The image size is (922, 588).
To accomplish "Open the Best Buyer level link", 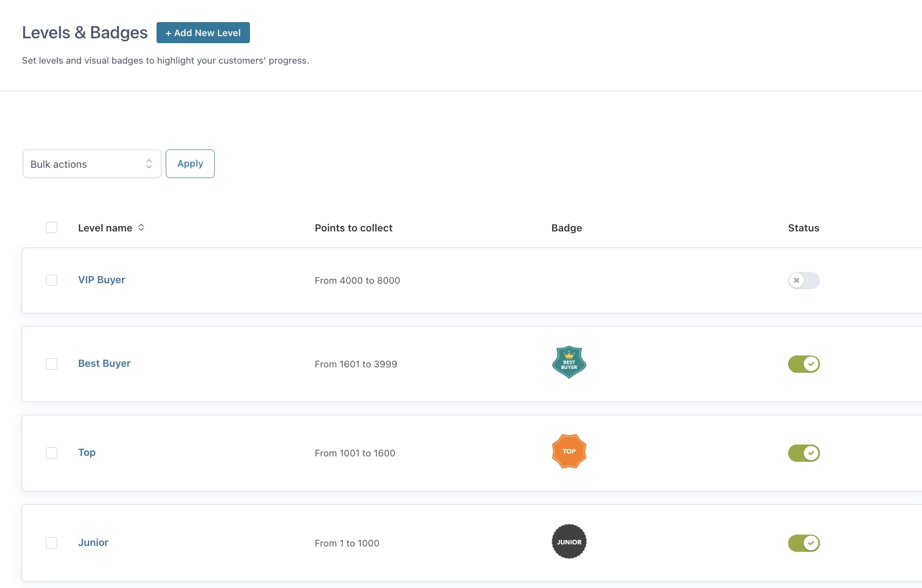I will (x=104, y=364).
